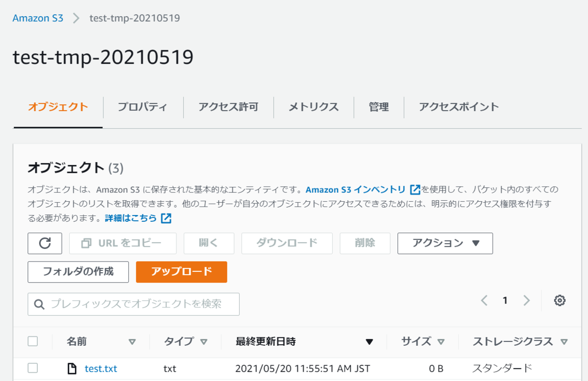
Task: Click the URL をコピー button
Action: 122,243
